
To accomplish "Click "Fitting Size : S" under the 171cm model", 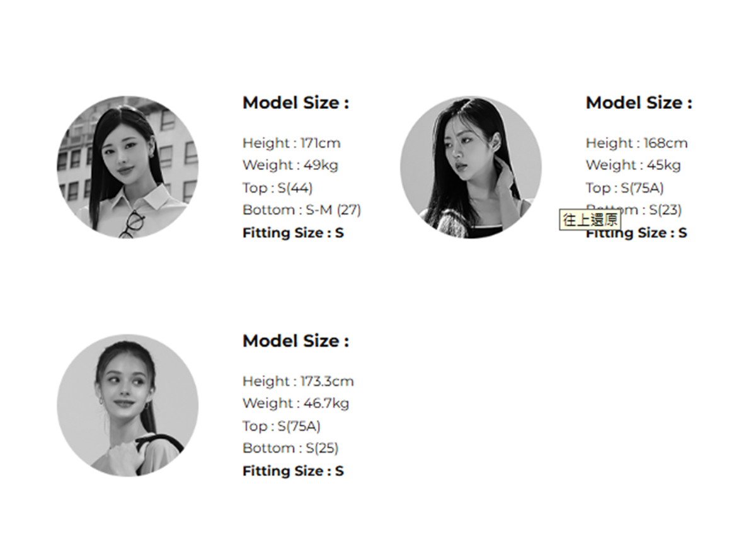I will [x=293, y=233].
